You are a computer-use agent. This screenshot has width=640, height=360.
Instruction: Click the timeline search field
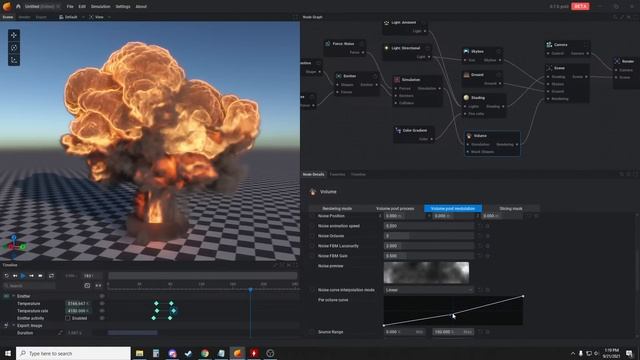[29, 286]
